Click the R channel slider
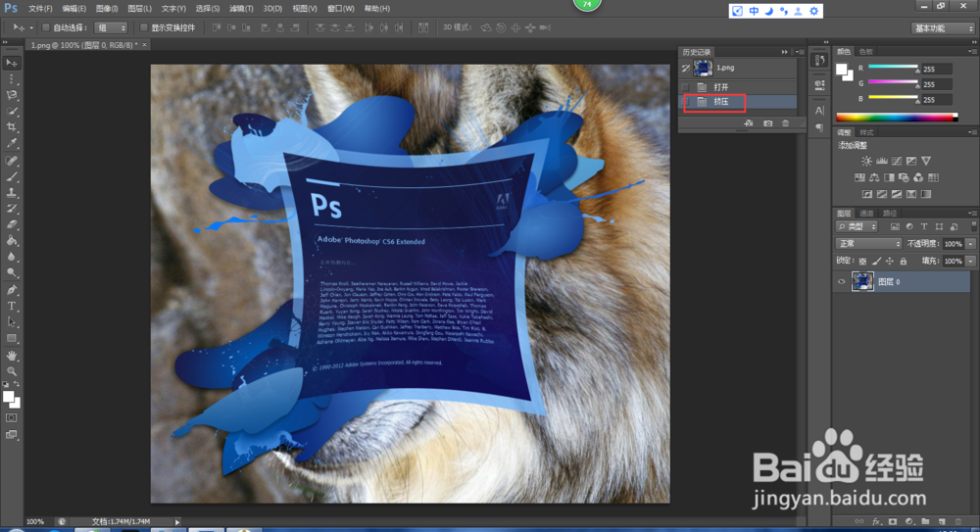The image size is (980, 532). click(893, 67)
